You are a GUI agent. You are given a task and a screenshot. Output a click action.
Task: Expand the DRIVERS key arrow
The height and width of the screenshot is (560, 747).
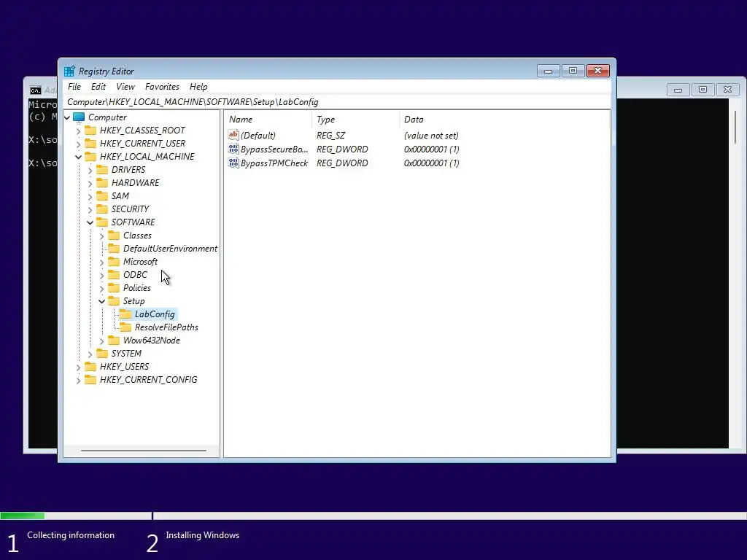point(90,169)
